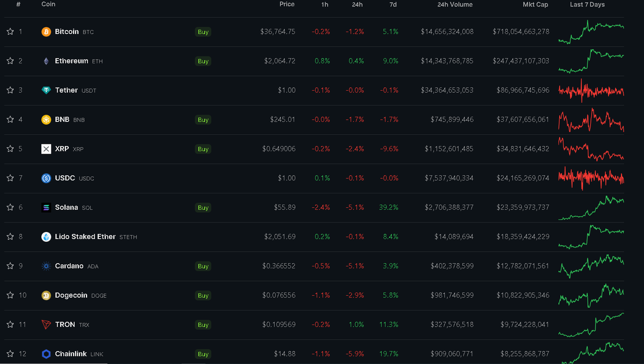The height and width of the screenshot is (364, 644).
Task: Open TRON's 7-day sparkline chart
Action: coord(591,325)
